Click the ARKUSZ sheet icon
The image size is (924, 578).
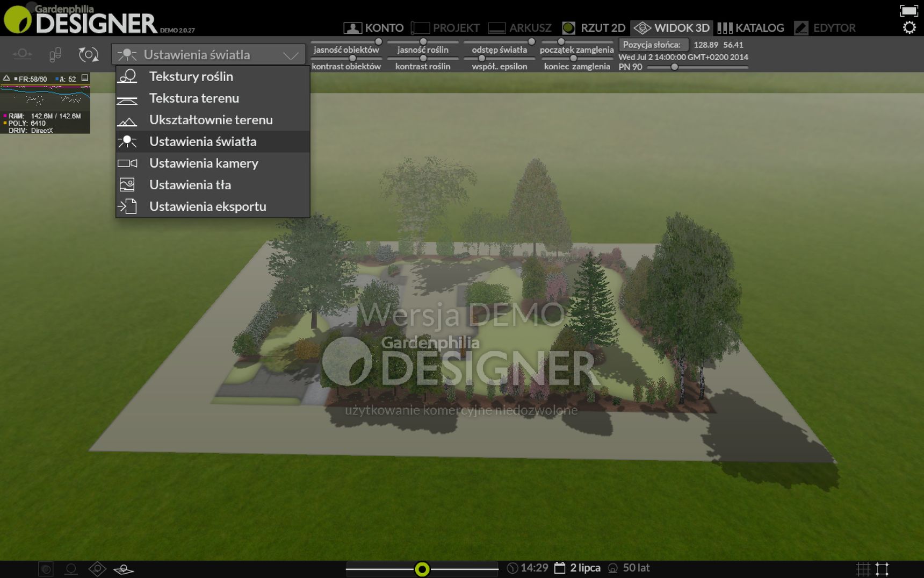[x=496, y=28]
